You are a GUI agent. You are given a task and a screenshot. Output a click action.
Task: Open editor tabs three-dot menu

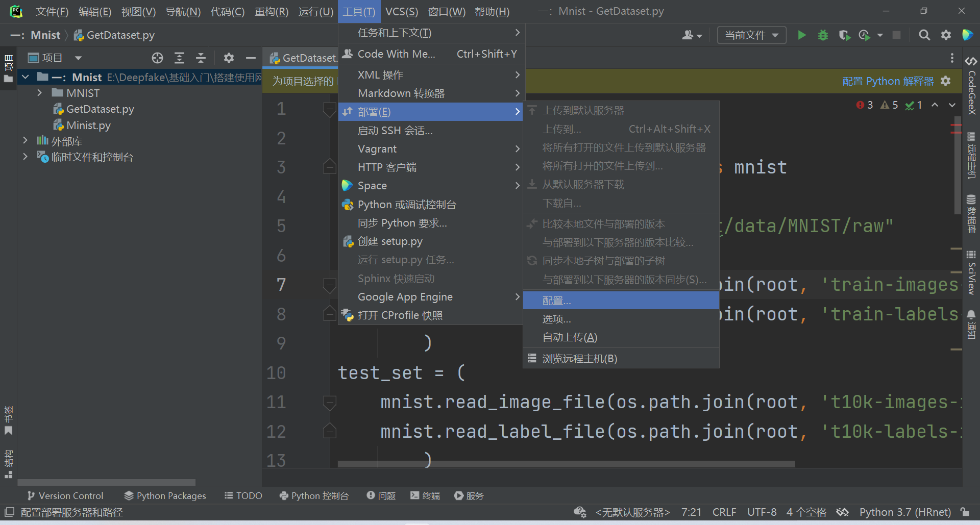[952, 58]
